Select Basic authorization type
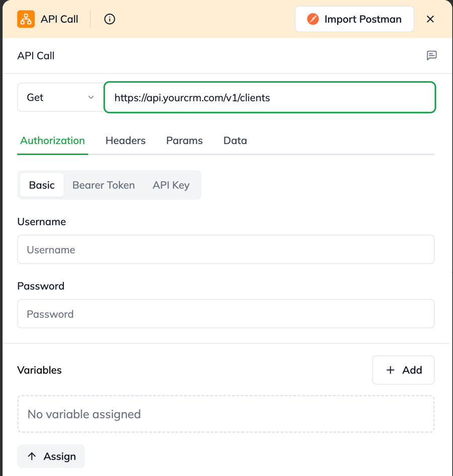 click(x=42, y=185)
